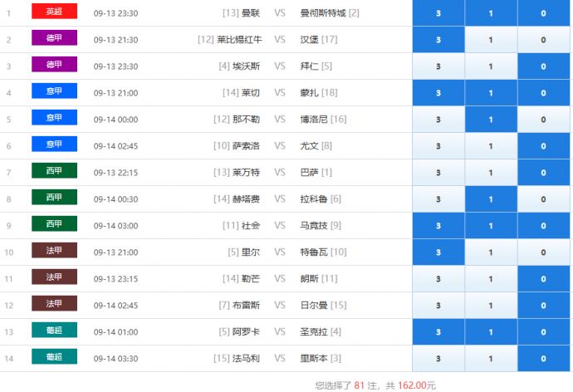Toggle the 0 option for 莱万特 match
Viewport: 573px width, 392px height.
coord(543,173)
